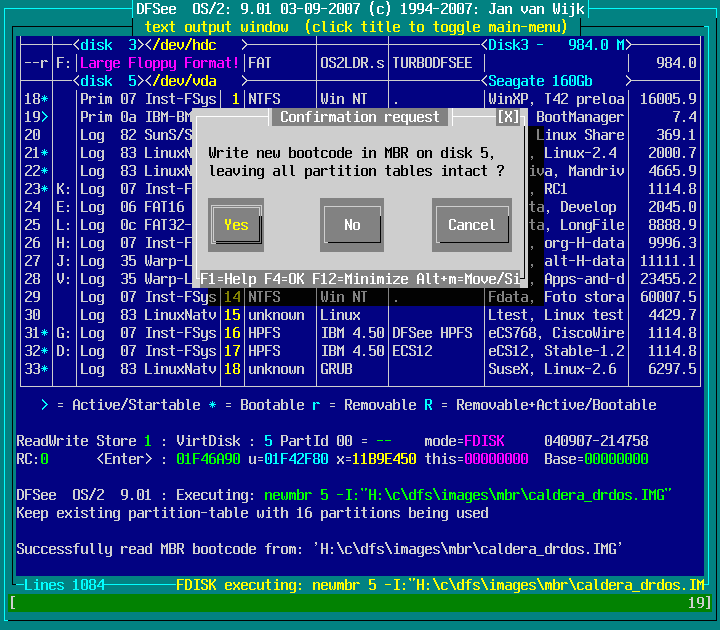Pick partition 30 Ltest Linux test row
This screenshot has width=720, height=630.
point(360,315)
